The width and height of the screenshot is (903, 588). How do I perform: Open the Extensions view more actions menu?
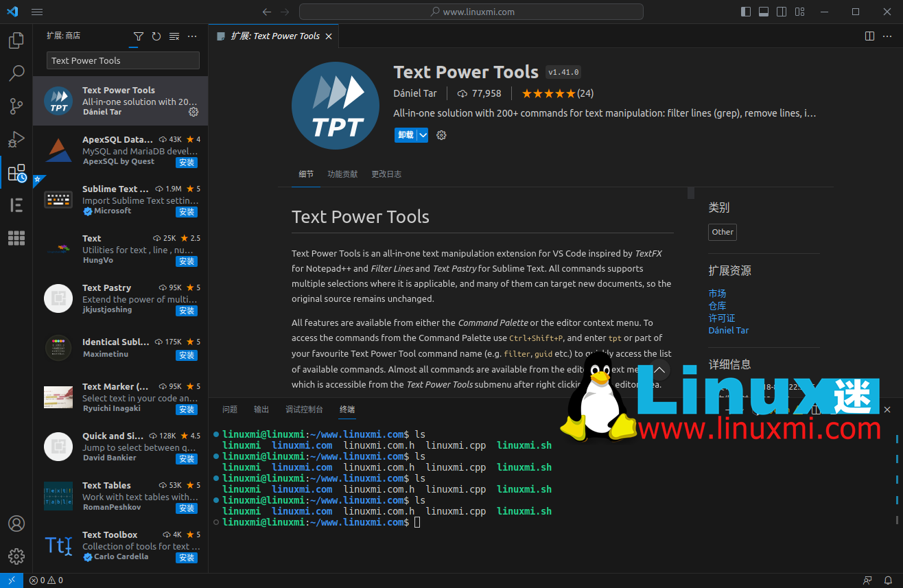192,36
